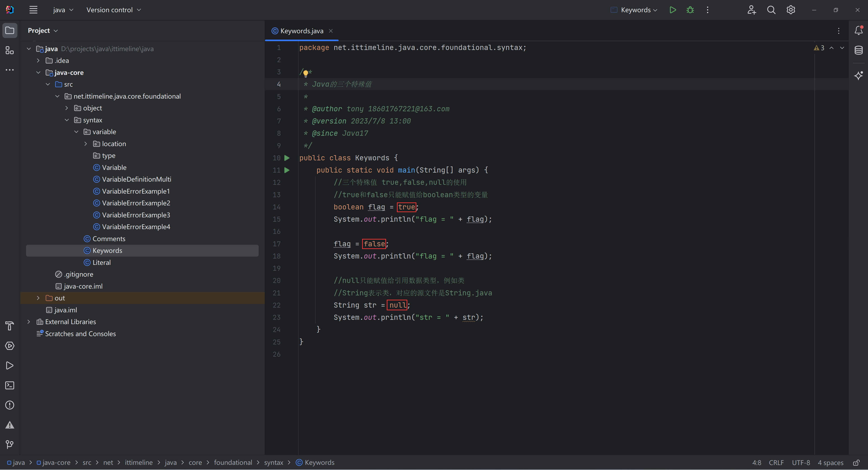Open IDE settings gear

pyautogui.click(x=791, y=10)
